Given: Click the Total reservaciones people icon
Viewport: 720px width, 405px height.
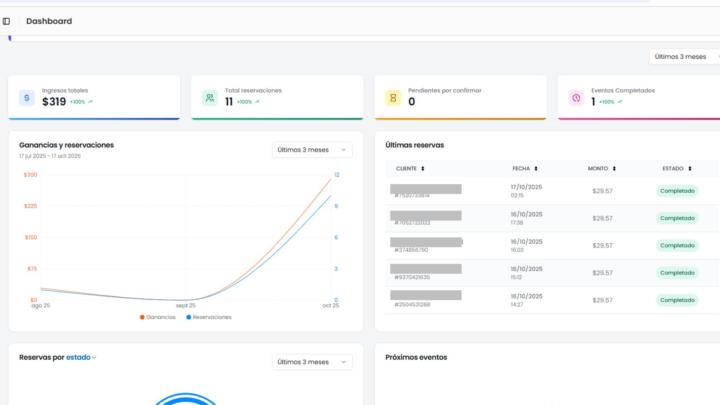Looking at the screenshot, I should [209, 98].
